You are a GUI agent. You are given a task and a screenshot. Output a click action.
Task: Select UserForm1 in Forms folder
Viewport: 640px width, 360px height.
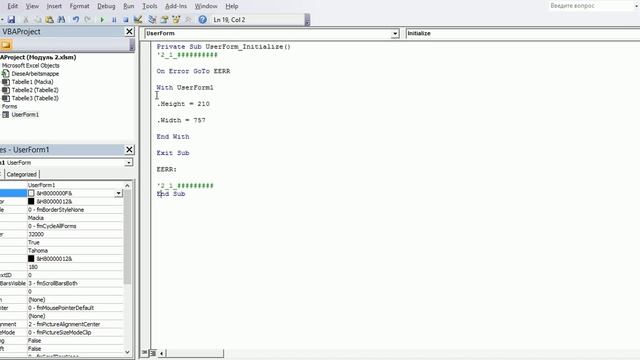tap(25, 115)
